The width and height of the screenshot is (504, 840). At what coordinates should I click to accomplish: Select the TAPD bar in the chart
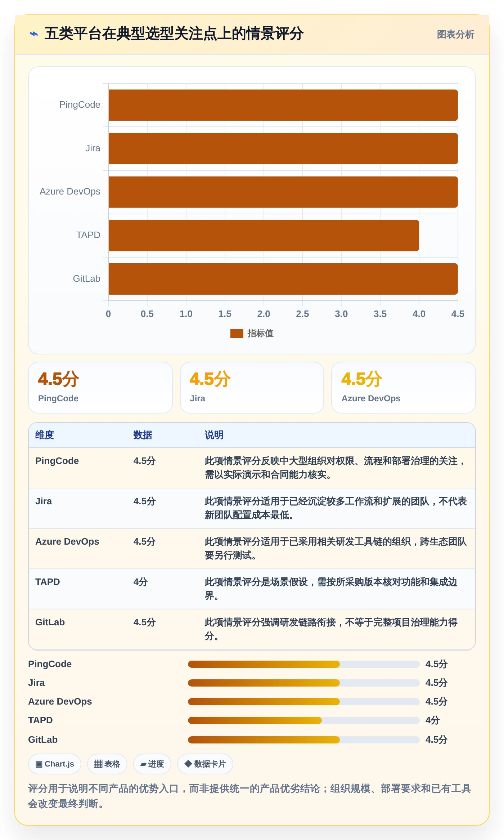point(264,236)
